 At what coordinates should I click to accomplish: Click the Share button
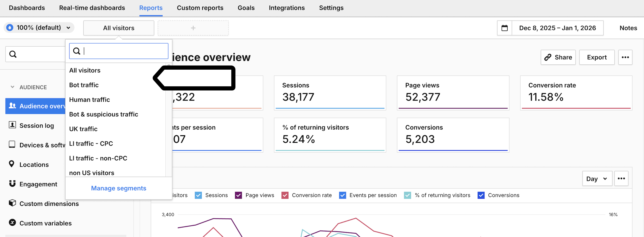click(x=558, y=57)
